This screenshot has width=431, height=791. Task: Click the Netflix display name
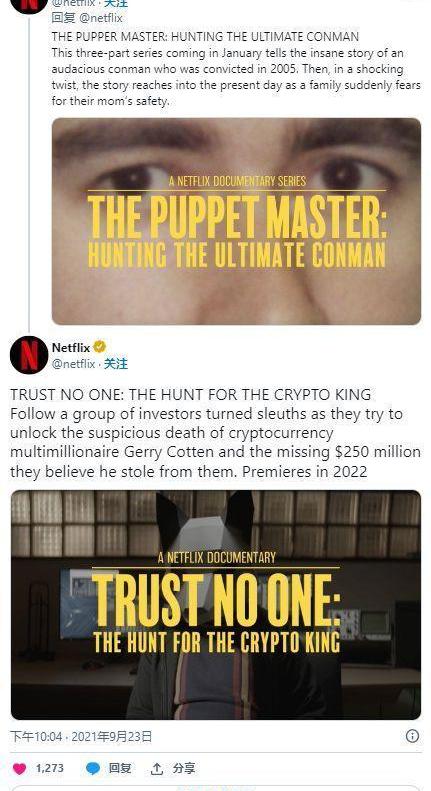click(x=71, y=348)
